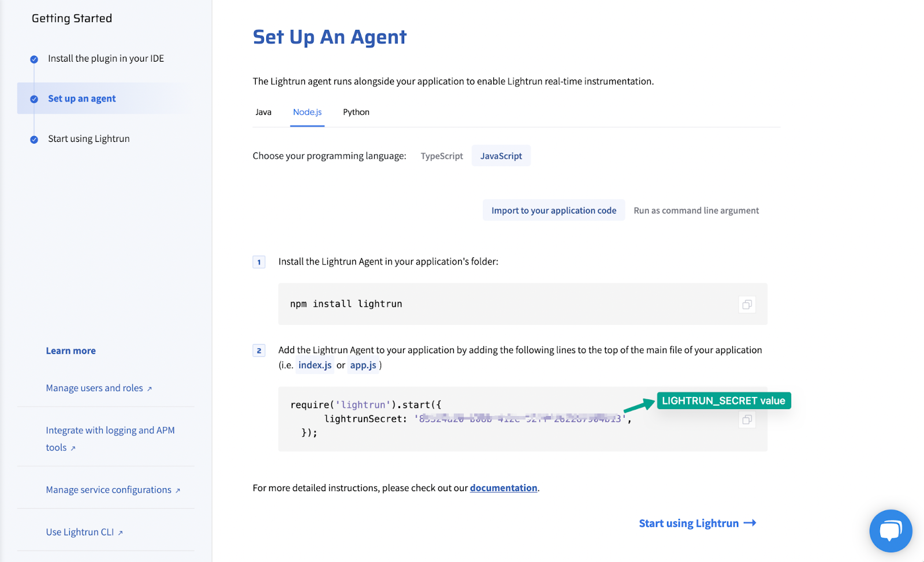Choose Run as command line argument
The image size is (924, 562).
[x=696, y=211]
